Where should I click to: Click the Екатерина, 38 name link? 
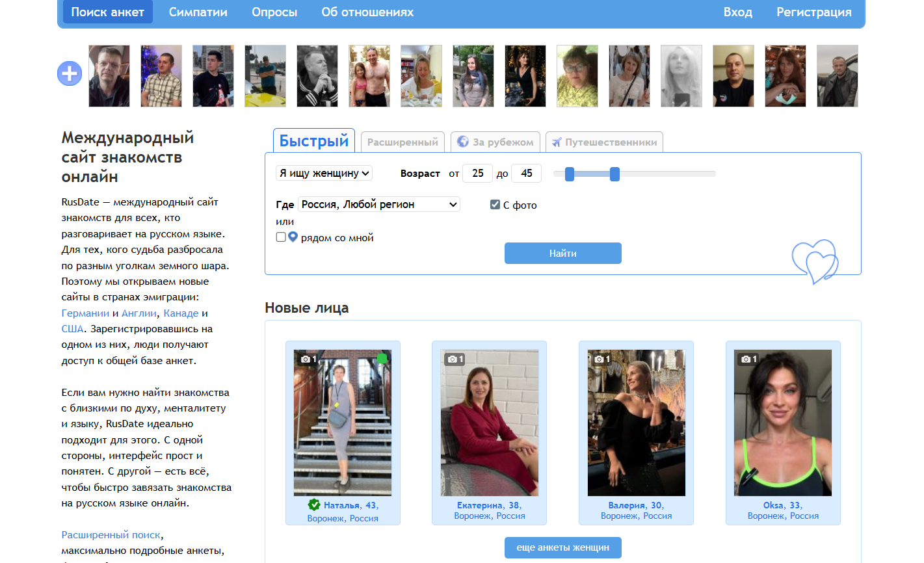point(490,505)
